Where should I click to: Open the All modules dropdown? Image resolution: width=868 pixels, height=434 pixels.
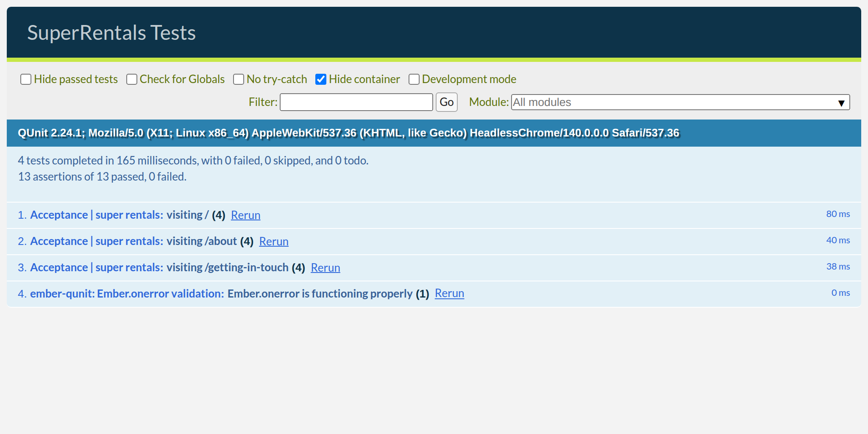[x=678, y=102]
